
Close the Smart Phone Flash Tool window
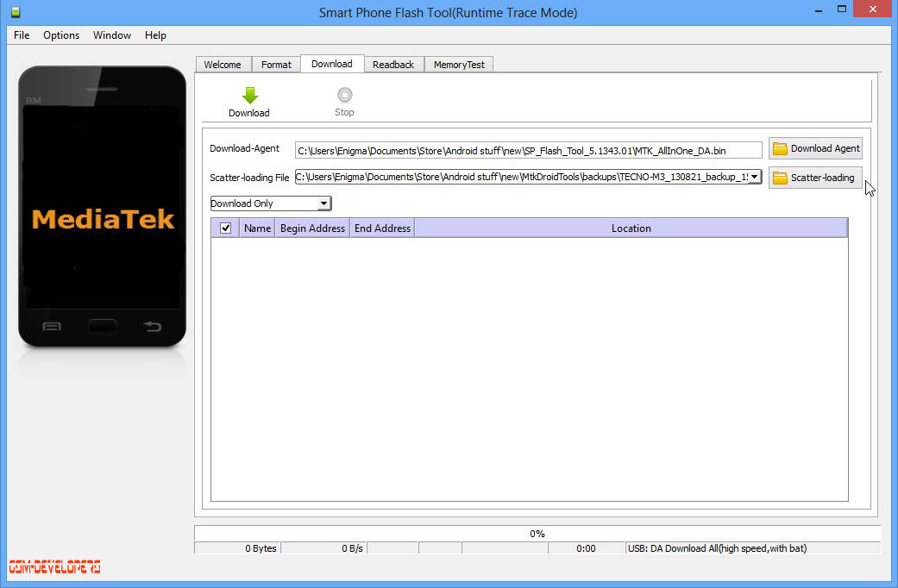(x=873, y=9)
